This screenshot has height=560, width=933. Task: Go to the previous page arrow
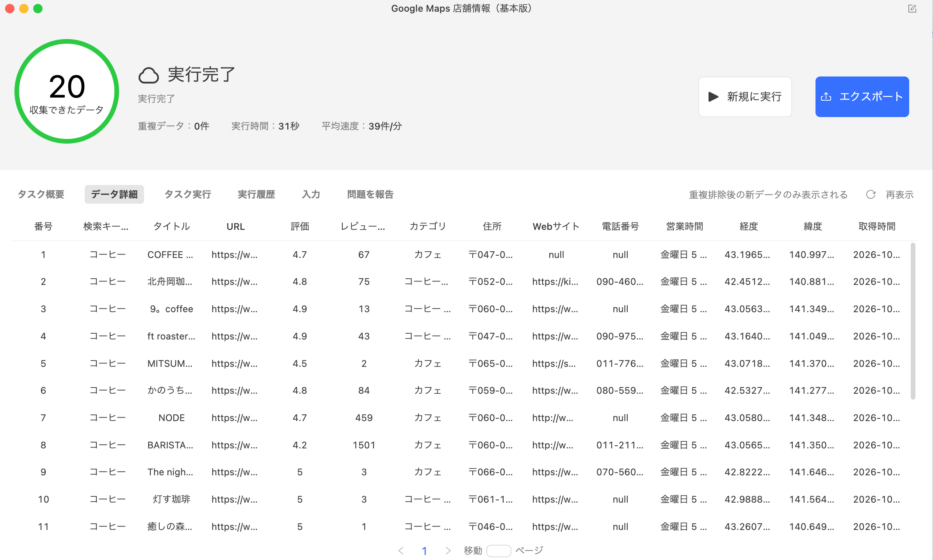click(x=401, y=551)
